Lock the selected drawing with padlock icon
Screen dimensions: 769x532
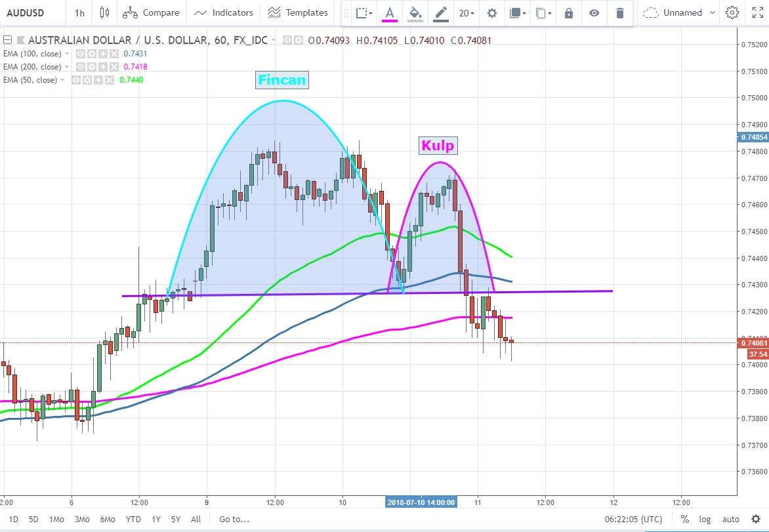click(x=569, y=12)
